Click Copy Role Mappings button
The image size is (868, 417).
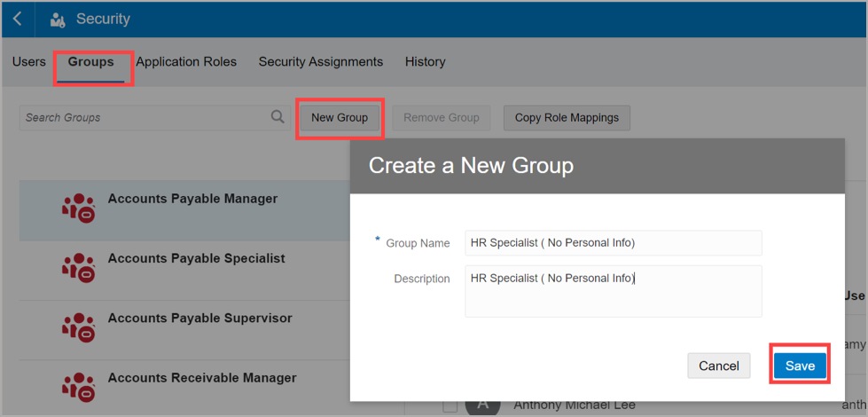point(567,117)
